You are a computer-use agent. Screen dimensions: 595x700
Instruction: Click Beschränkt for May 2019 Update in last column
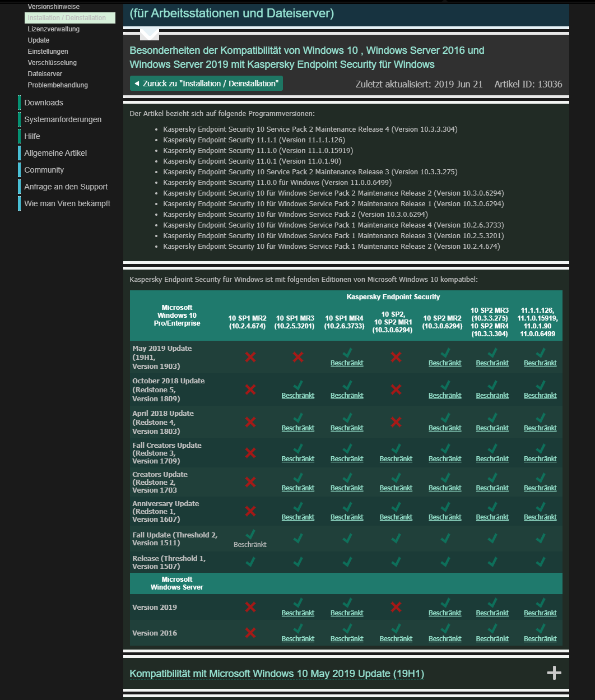coord(540,363)
